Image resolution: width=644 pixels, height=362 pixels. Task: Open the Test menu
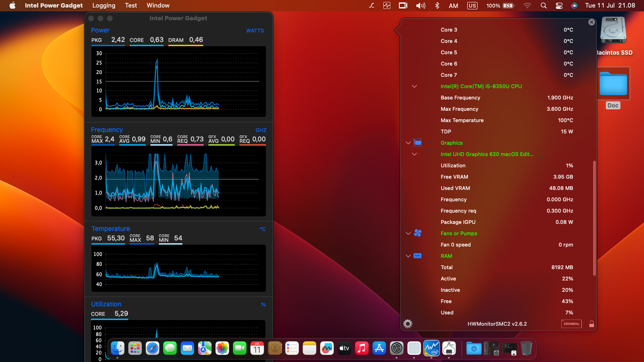[131, 6]
